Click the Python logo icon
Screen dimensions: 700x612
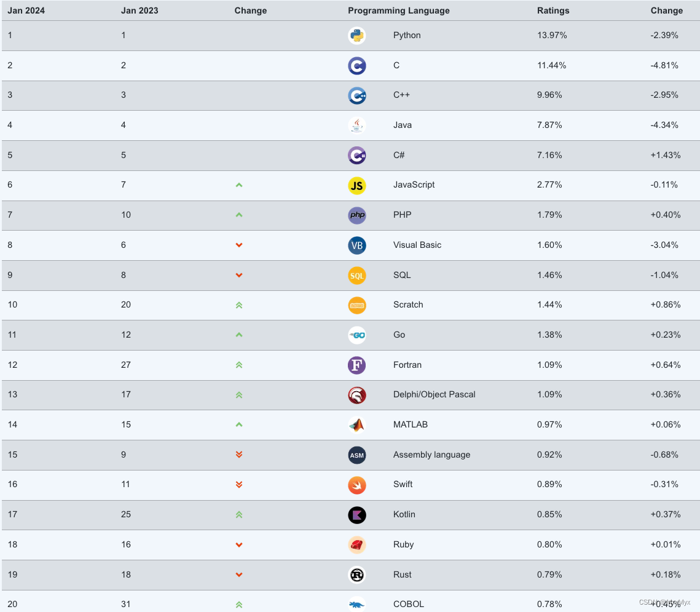[x=356, y=36]
